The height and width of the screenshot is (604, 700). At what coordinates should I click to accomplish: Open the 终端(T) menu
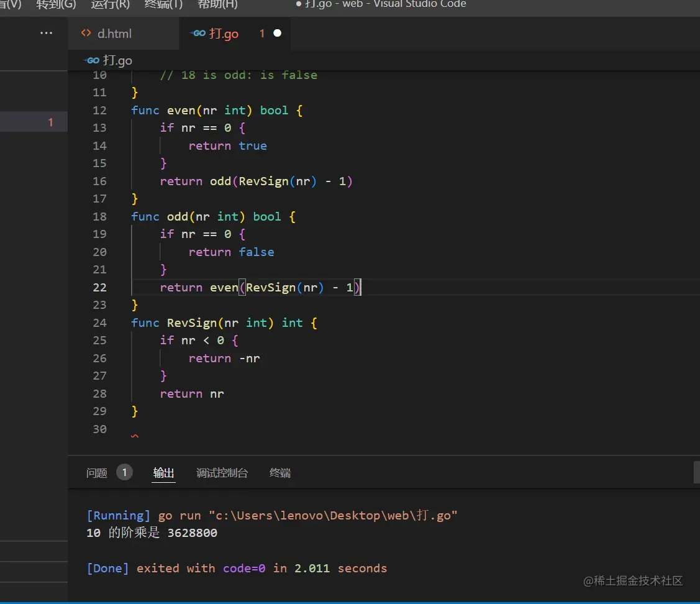click(163, 4)
